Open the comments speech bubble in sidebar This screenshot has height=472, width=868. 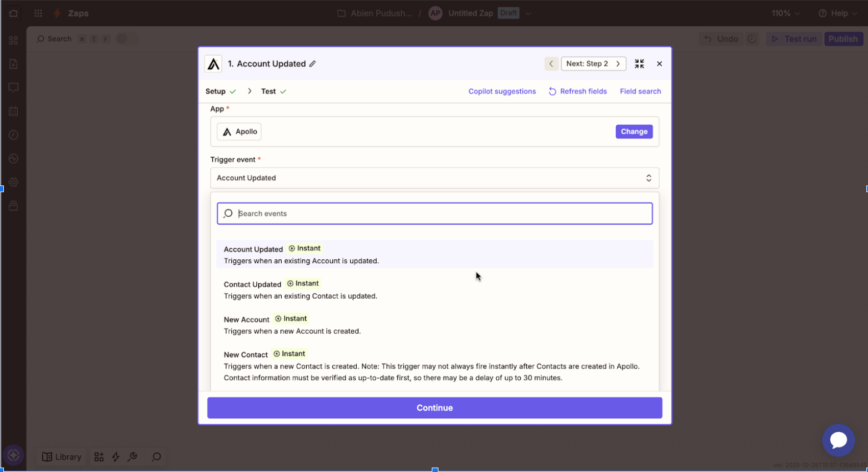click(x=13, y=88)
